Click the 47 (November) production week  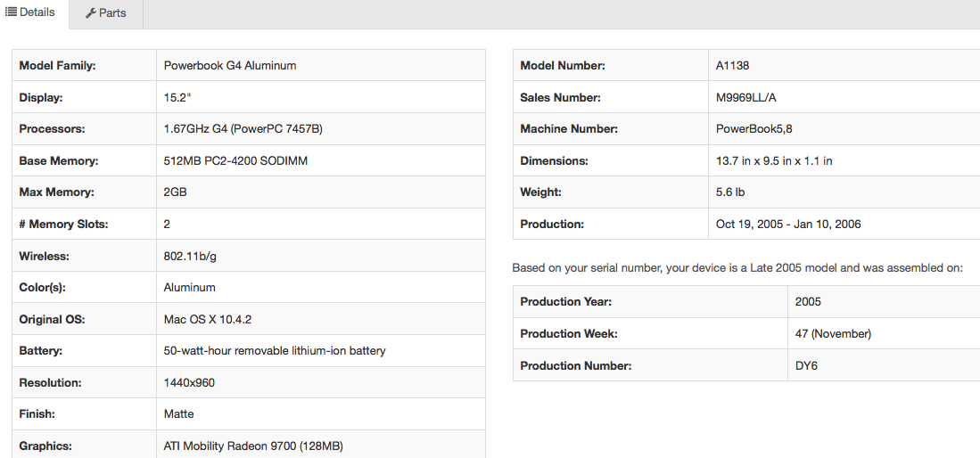coord(833,333)
